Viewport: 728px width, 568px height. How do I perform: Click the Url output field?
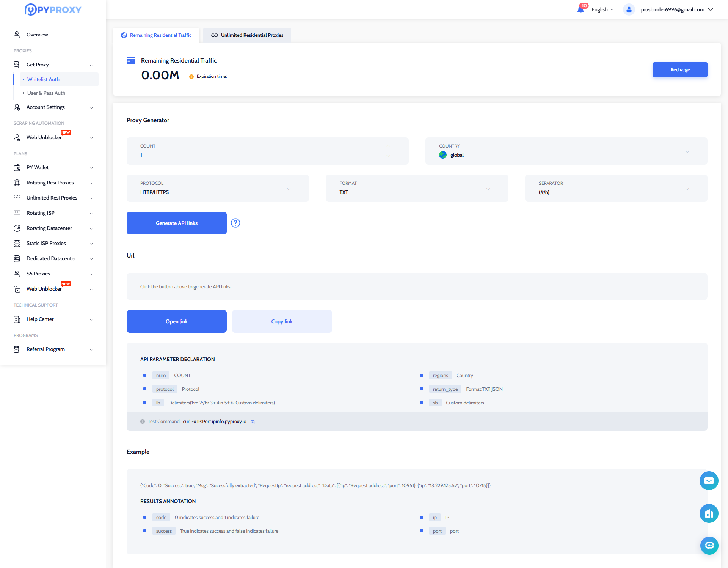pos(416,286)
